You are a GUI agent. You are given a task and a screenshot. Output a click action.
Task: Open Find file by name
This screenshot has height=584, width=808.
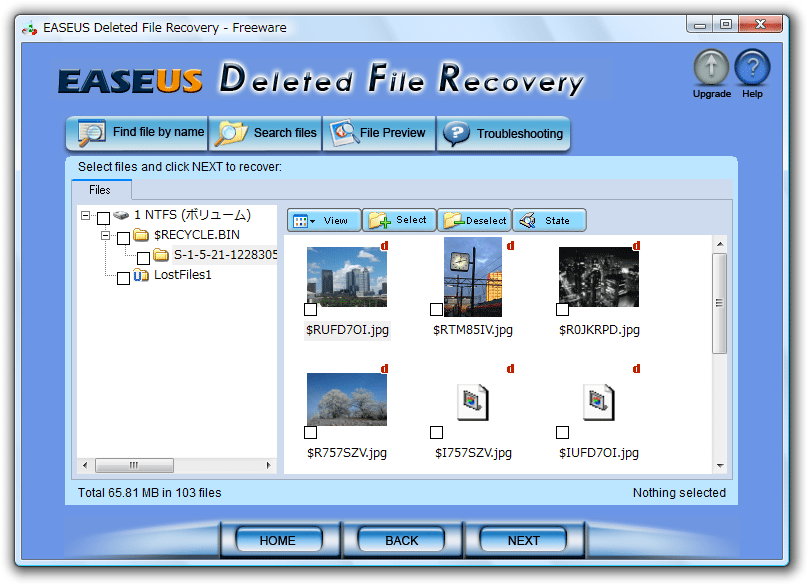tap(137, 134)
